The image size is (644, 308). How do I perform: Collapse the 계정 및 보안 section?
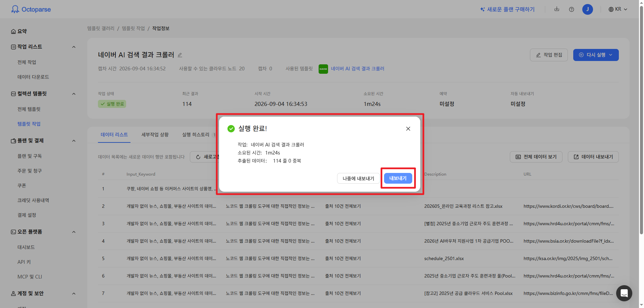click(74, 294)
